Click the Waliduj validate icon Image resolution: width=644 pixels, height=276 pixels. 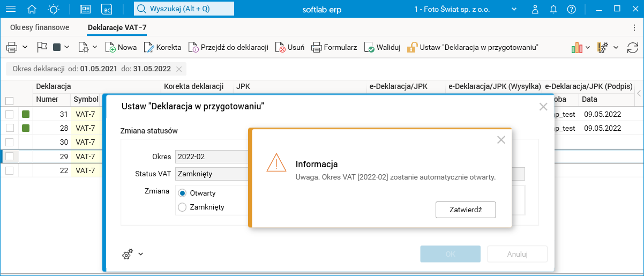(x=369, y=47)
